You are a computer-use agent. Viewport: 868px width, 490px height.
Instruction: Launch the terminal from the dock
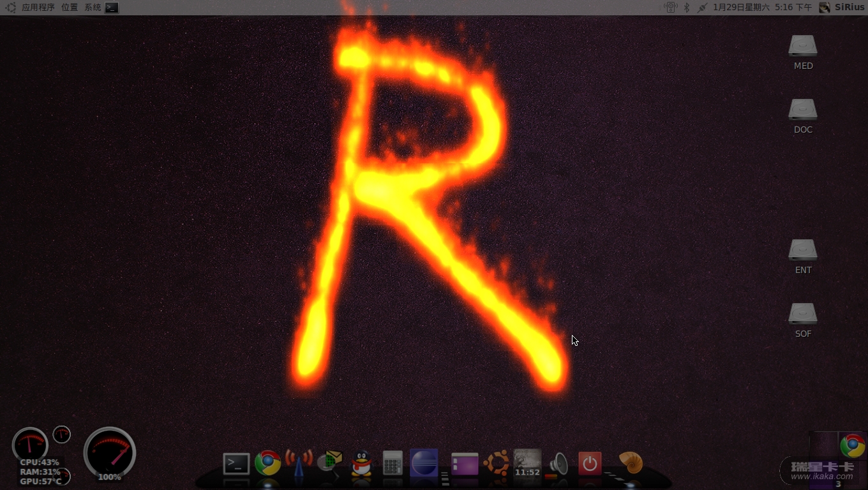coord(236,464)
